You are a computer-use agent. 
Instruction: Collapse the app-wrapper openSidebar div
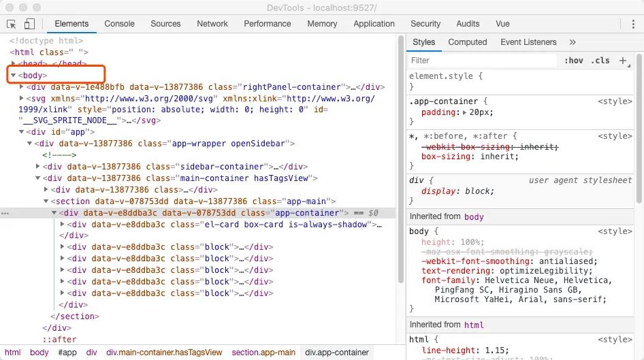[x=29, y=144]
